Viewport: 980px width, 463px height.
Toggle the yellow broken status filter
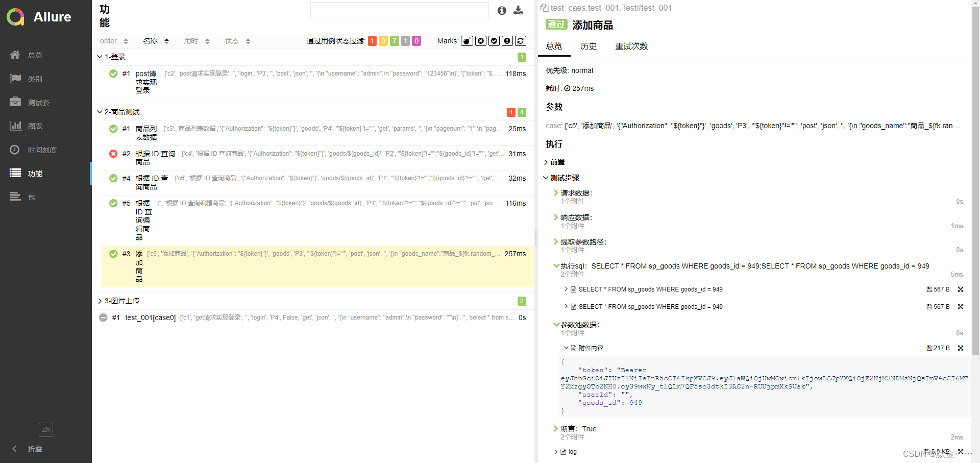coord(383,41)
